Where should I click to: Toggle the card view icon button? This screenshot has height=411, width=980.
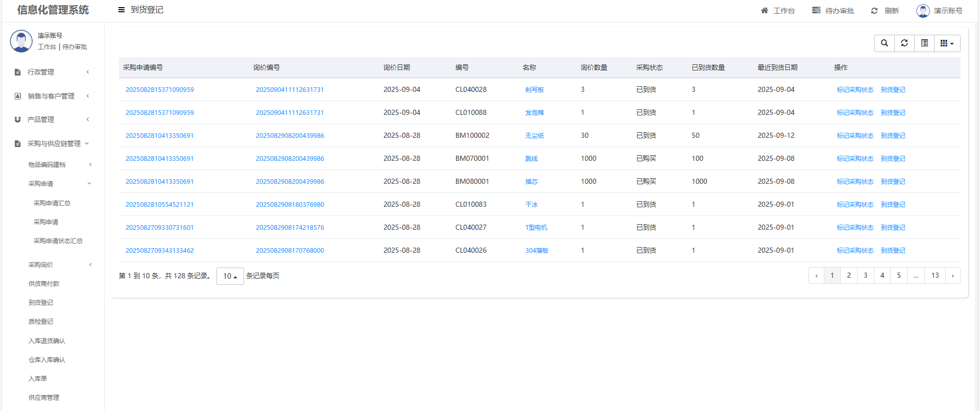pos(924,43)
